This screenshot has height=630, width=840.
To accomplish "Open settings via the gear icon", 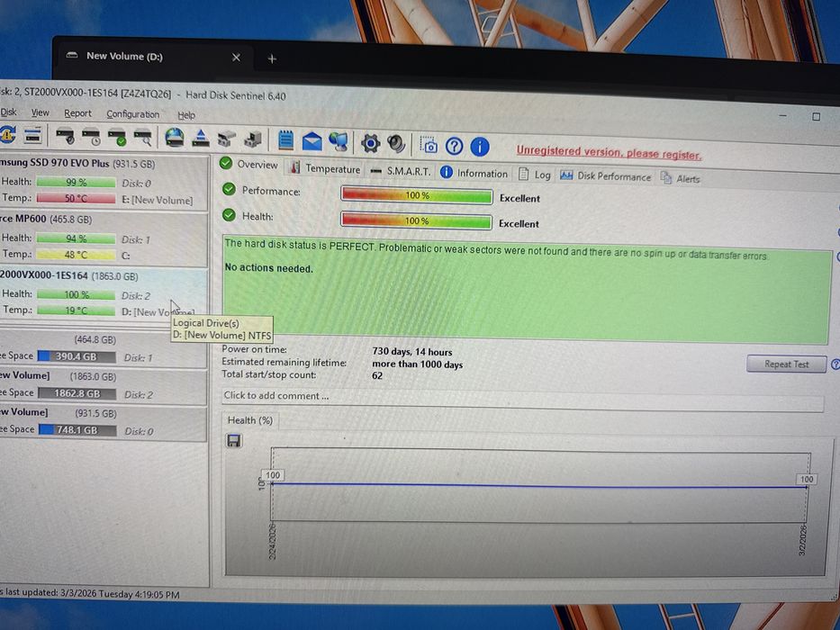I will tap(370, 144).
